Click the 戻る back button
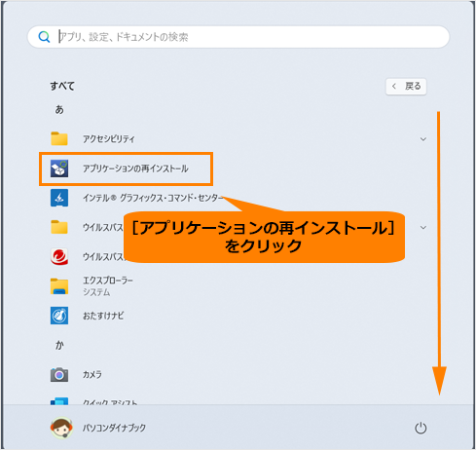Viewport: 476px width, 450px height. [x=406, y=87]
